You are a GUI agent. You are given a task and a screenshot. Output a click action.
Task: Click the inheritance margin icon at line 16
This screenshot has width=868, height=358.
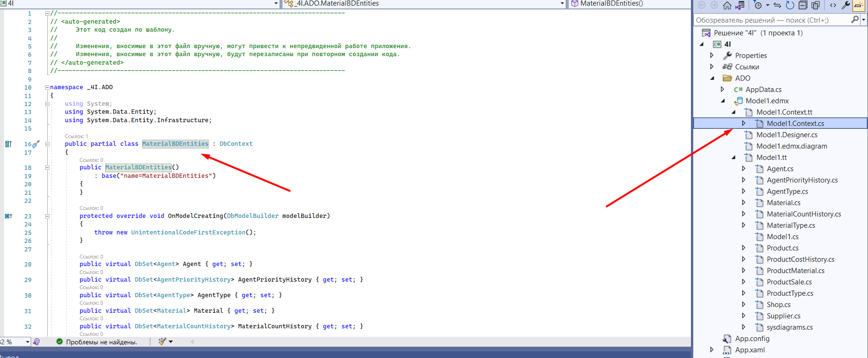point(8,144)
